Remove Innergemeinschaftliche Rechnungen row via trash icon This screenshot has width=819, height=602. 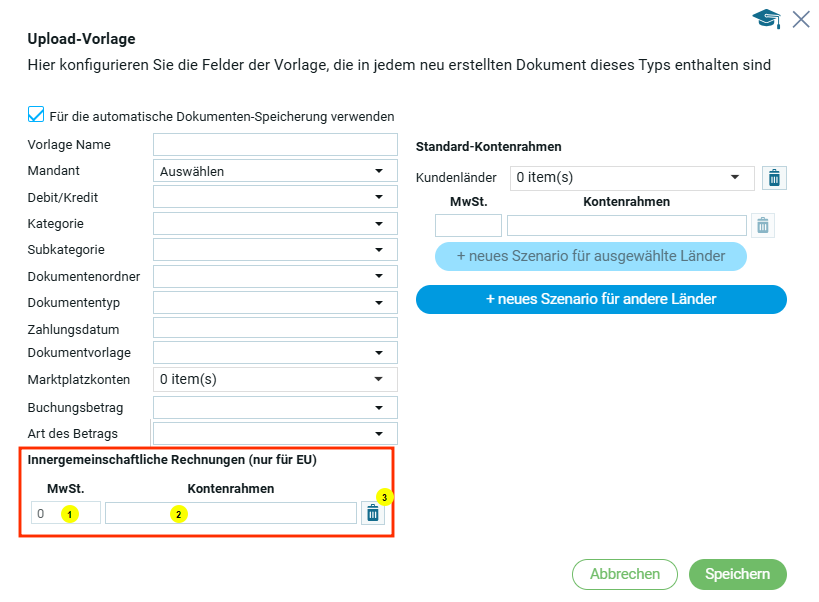373,513
